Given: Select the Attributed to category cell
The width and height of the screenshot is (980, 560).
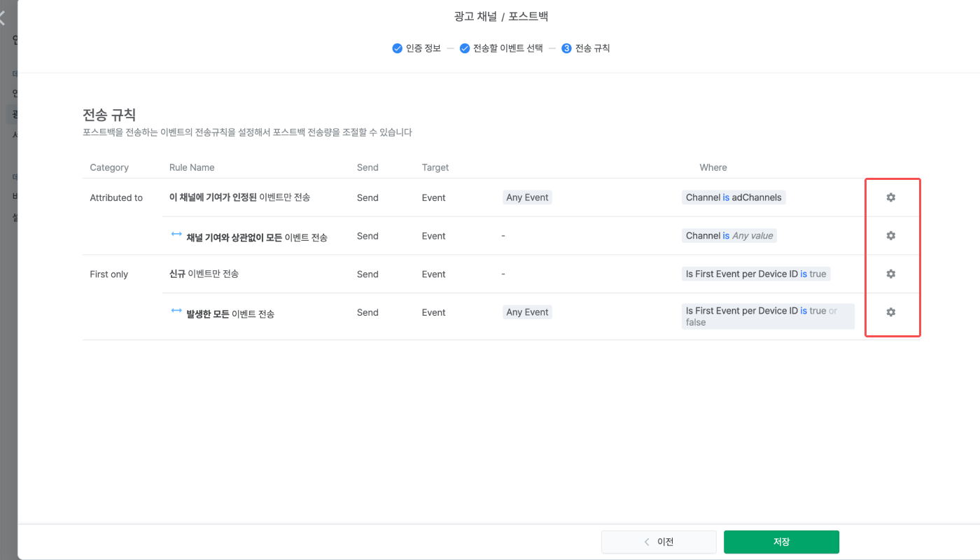Looking at the screenshot, I should tap(116, 198).
